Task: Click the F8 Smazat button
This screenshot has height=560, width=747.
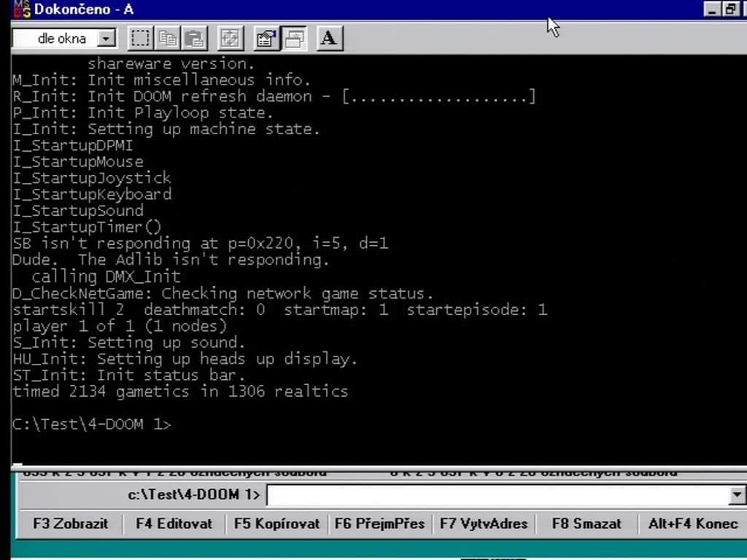Action: (x=587, y=524)
